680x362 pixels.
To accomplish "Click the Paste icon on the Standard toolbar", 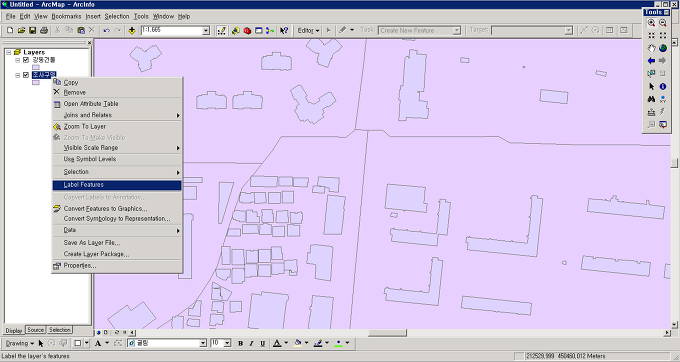I will 81,30.
